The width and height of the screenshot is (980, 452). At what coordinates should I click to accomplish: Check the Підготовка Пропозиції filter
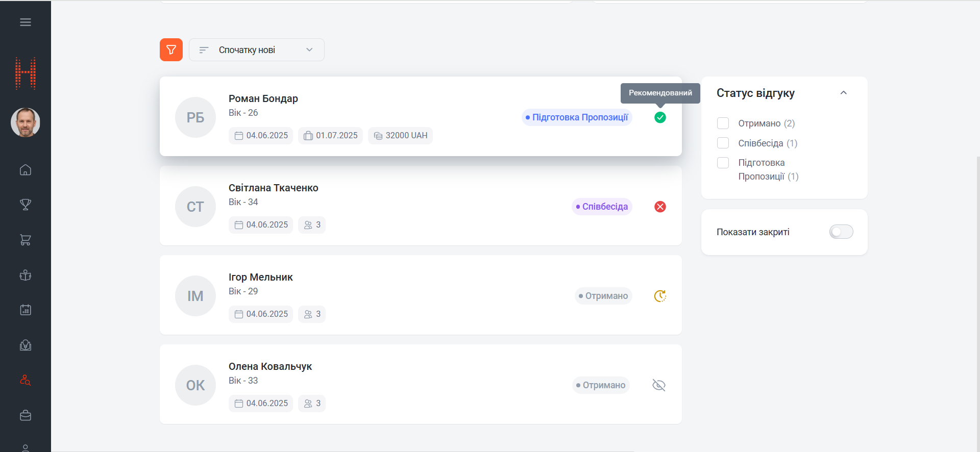coord(723,163)
